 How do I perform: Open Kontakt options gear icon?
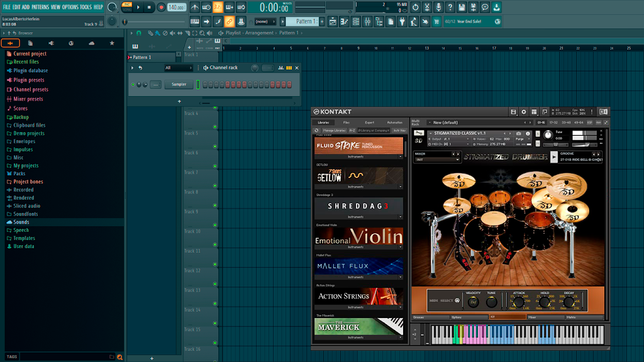click(524, 112)
